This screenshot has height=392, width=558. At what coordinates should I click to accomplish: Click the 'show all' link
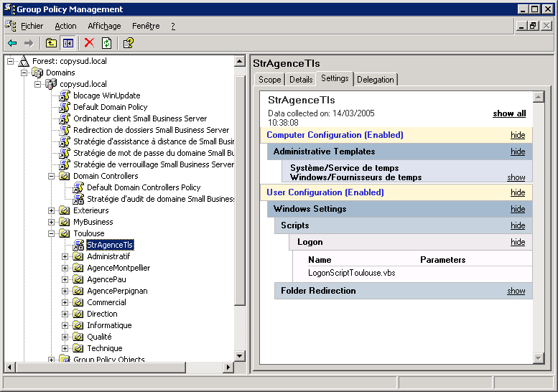[509, 113]
